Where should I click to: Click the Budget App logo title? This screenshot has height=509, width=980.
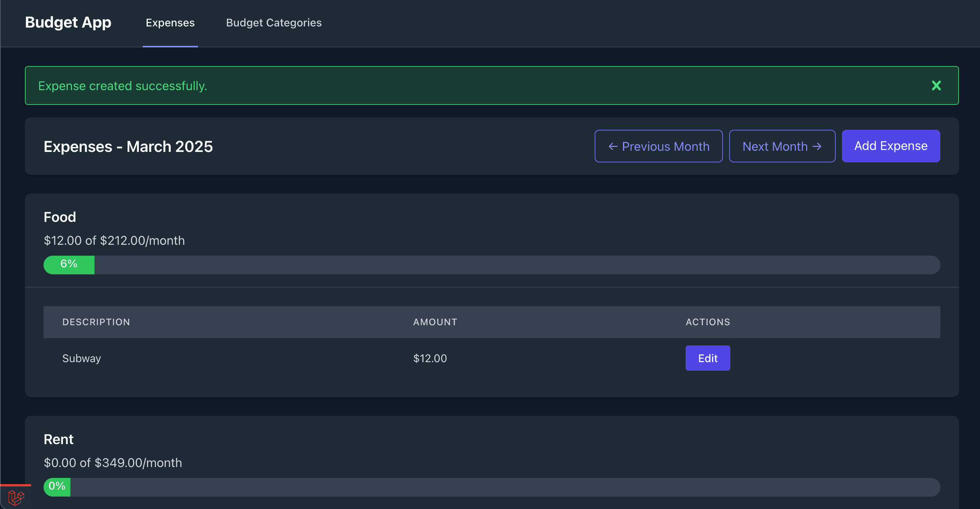point(68,23)
